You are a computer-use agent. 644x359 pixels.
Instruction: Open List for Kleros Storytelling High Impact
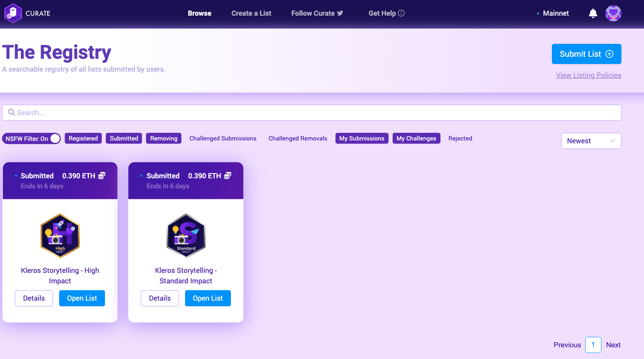click(82, 298)
